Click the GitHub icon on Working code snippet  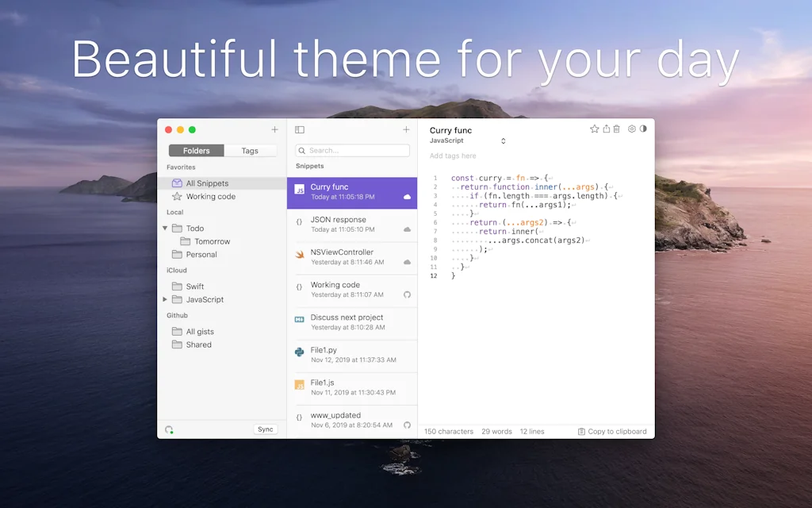(x=407, y=294)
